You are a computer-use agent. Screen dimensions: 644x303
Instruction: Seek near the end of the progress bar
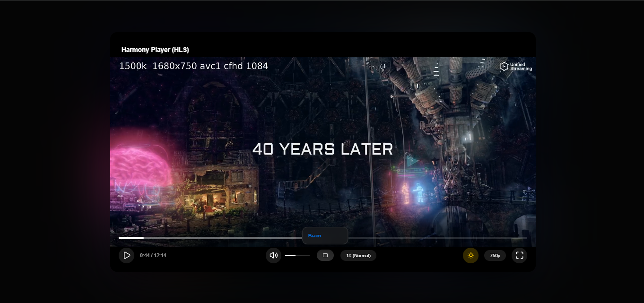tap(520, 238)
